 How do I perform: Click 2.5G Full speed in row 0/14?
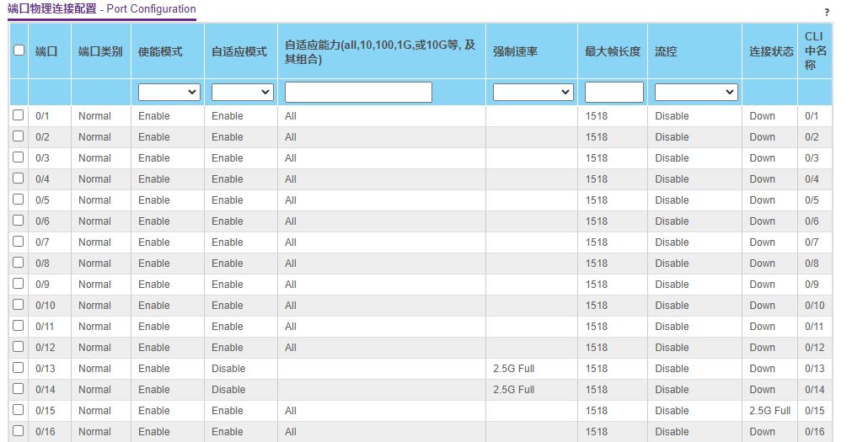point(514,390)
